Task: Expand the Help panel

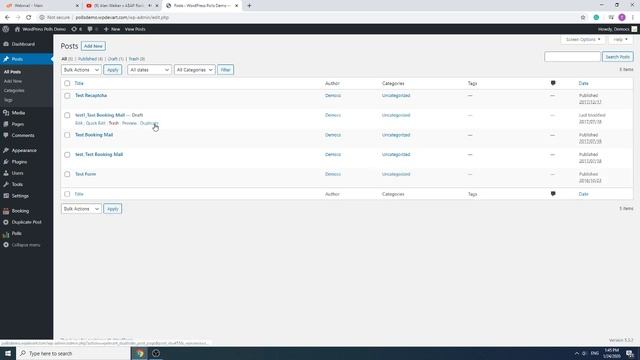Action: coord(620,40)
